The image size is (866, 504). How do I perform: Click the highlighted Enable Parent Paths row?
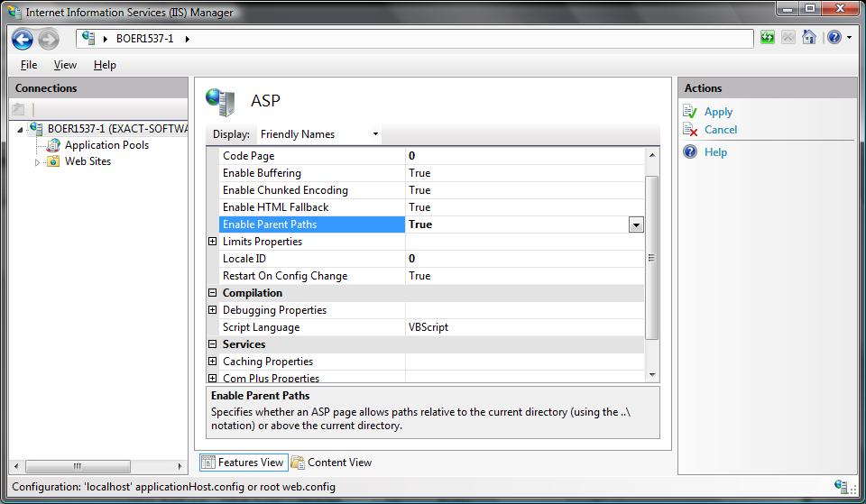tap(312, 225)
